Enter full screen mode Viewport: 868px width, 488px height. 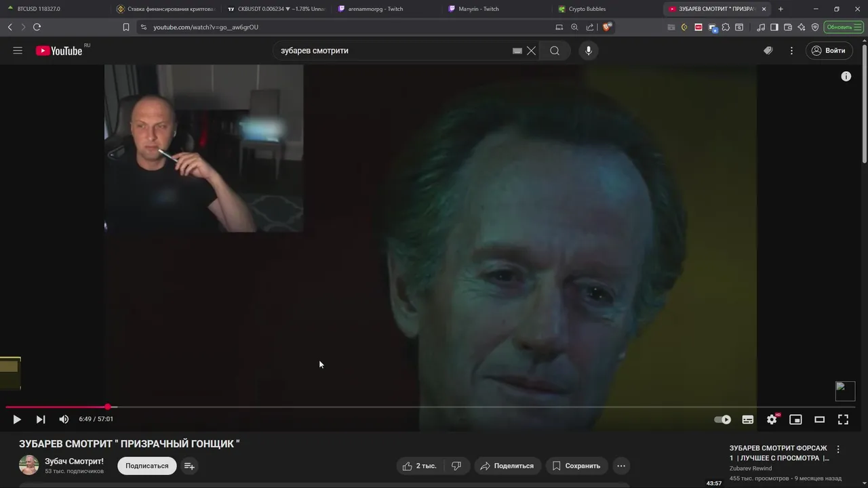coord(843,420)
